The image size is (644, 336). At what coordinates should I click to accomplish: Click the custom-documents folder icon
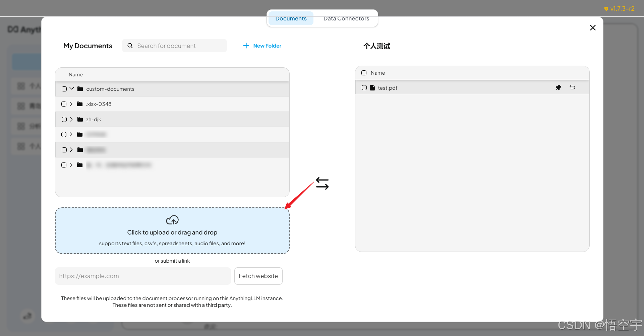tap(80, 89)
